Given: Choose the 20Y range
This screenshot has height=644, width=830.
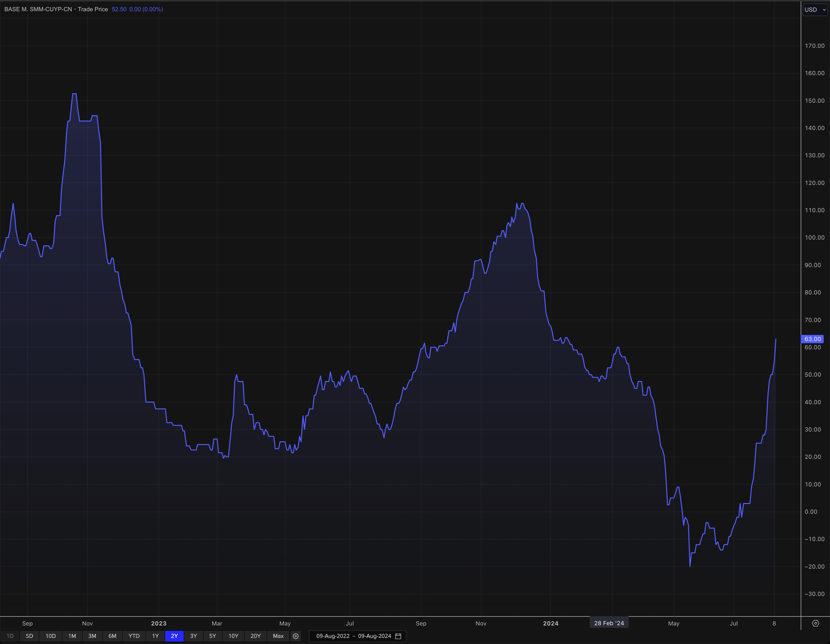Looking at the screenshot, I should tap(255, 636).
